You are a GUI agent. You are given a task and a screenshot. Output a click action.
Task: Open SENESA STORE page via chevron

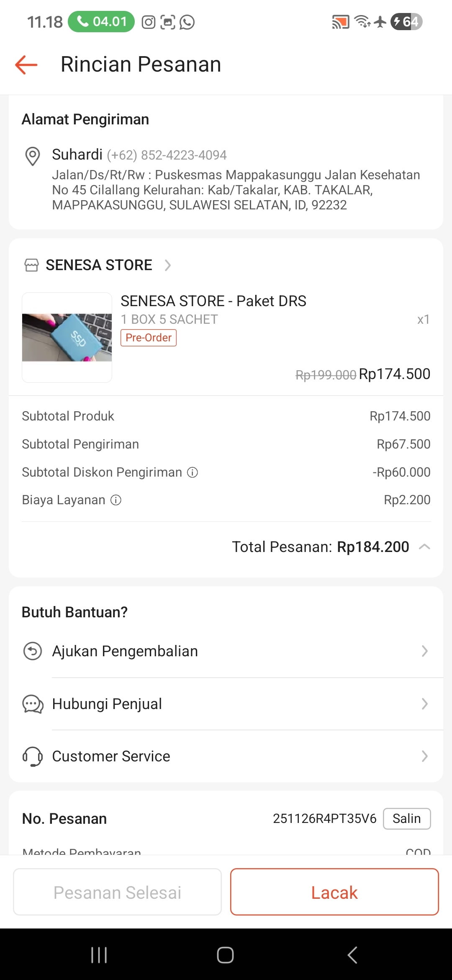168,265
